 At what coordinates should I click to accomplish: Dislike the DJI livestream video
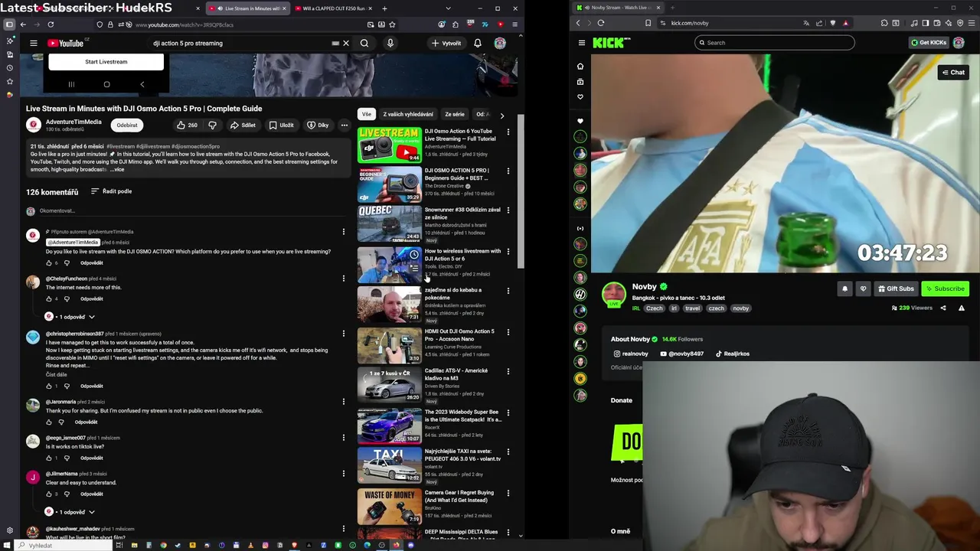[x=212, y=125]
